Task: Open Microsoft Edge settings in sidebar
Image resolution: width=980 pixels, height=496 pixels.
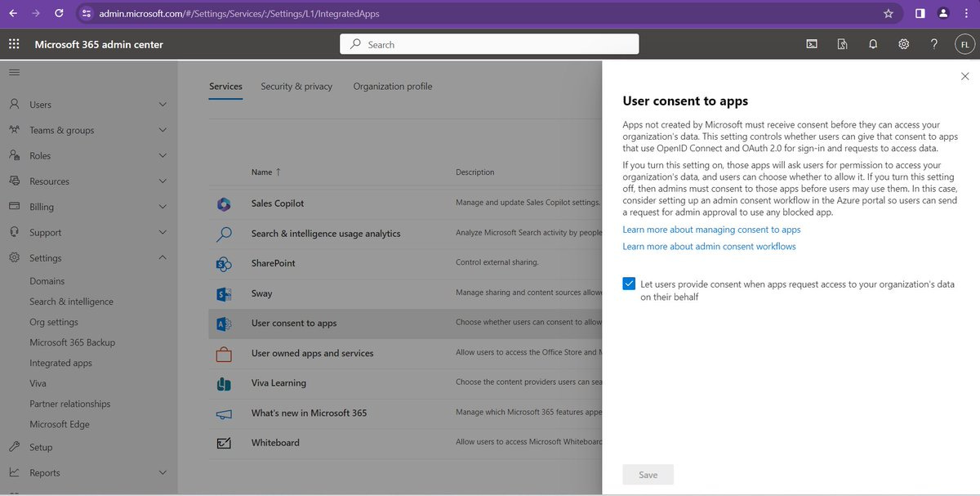Action: click(60, 424)
